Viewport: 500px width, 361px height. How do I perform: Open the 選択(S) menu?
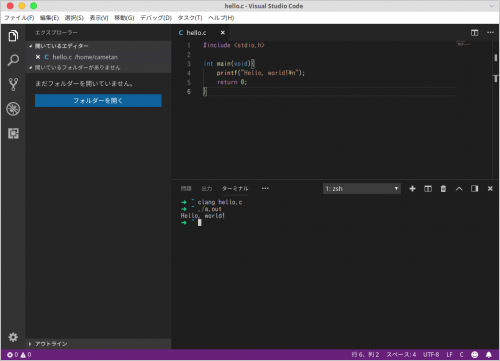74,18
